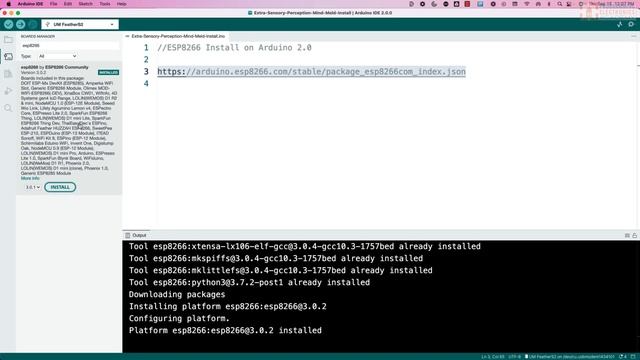640x360 pixels.
Task: Click the notifications icon in status bar
Action: point(623,357)
